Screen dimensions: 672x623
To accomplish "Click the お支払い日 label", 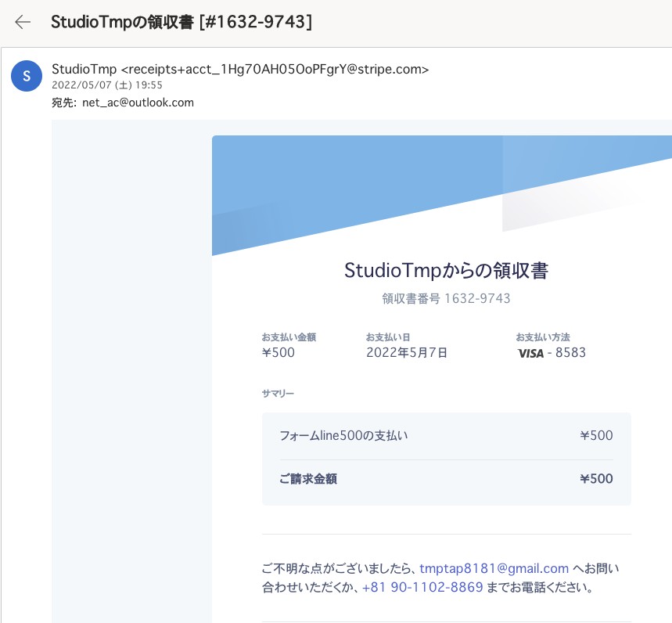I will [x=388, y=337].
